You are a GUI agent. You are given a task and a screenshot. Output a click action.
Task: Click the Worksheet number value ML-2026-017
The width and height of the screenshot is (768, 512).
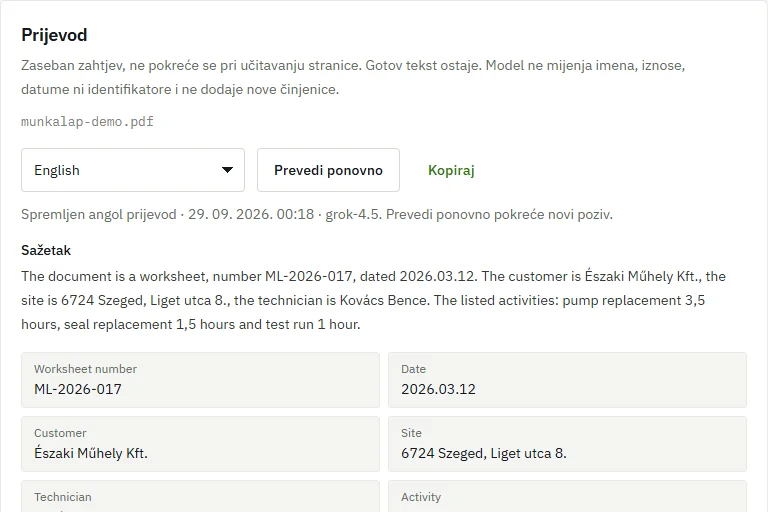[x=78, y=389]
